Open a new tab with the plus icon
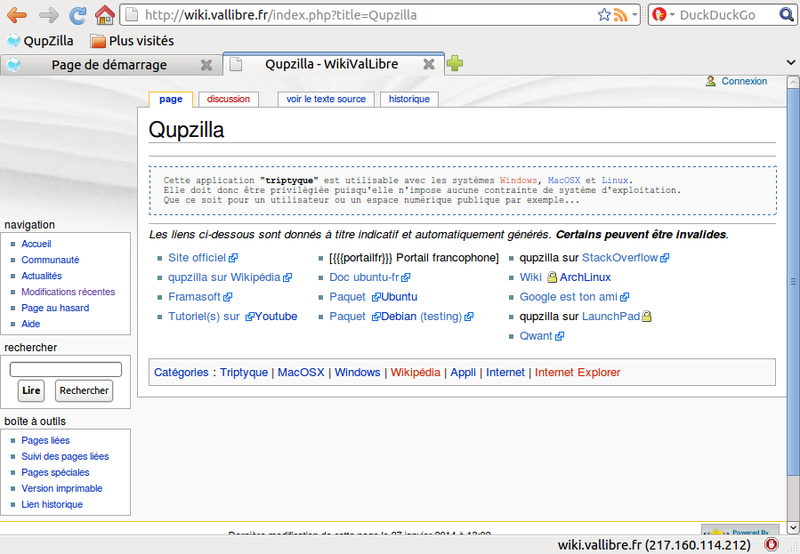The width and height of the screenshot is (800, 554). [x=455, y=64]
